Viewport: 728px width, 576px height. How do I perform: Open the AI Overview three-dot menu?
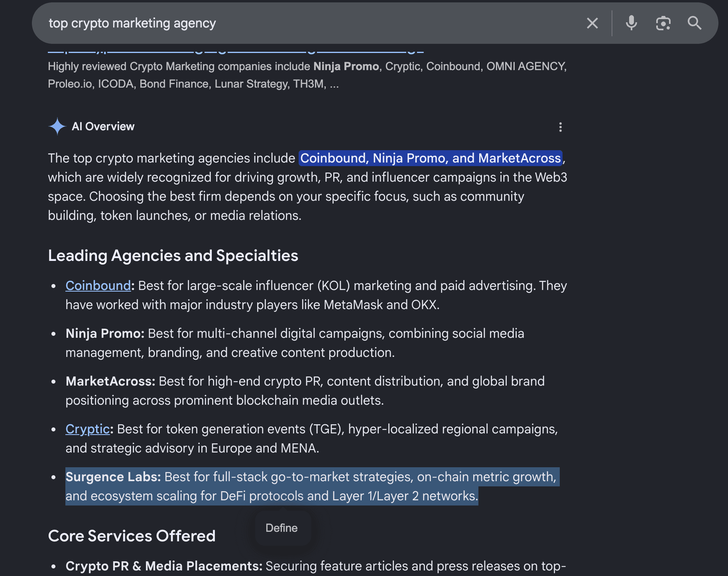click(561, 127)
